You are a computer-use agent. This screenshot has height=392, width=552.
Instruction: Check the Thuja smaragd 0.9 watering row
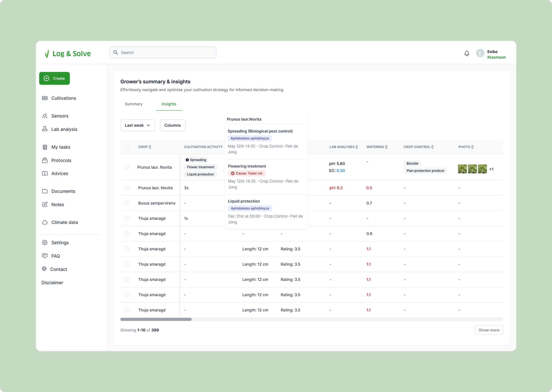(127, 234)
